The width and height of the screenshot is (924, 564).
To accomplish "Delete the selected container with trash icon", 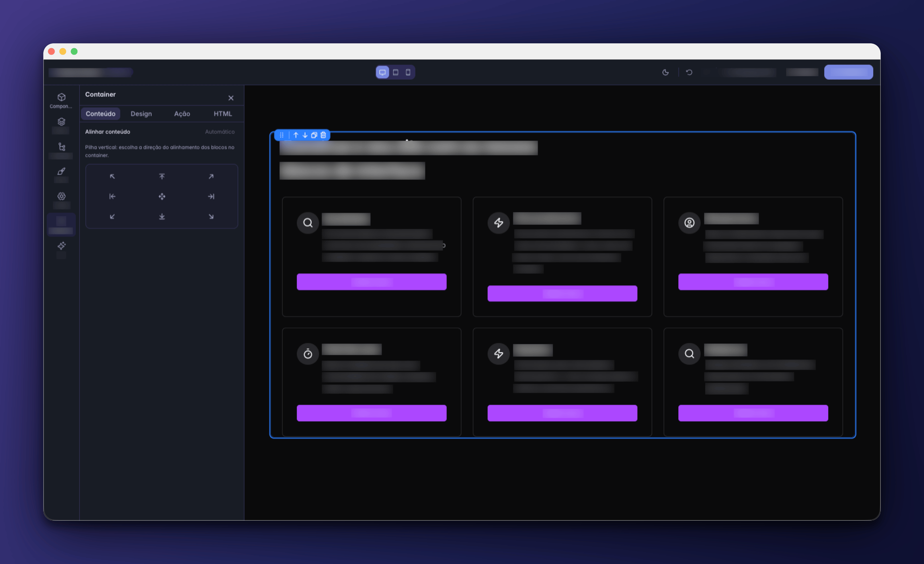I will 323,135.
